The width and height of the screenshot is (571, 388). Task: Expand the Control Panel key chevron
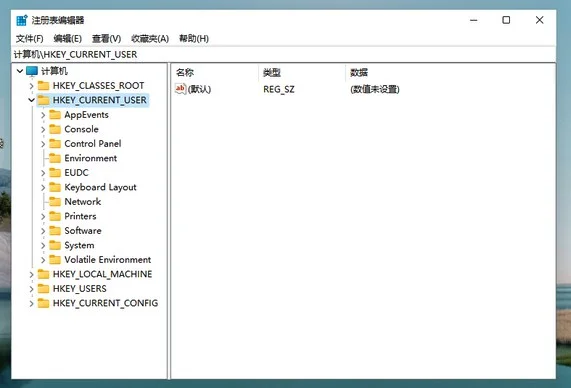(x=43, y=144)
